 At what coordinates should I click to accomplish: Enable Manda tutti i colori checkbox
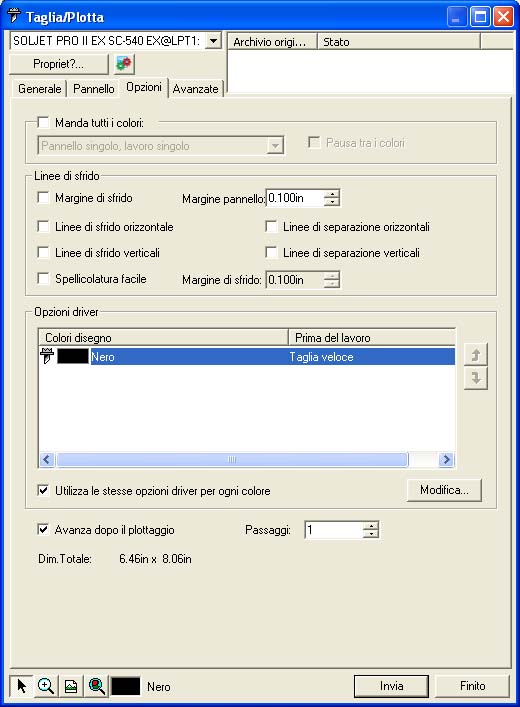[x=43, y=123]
